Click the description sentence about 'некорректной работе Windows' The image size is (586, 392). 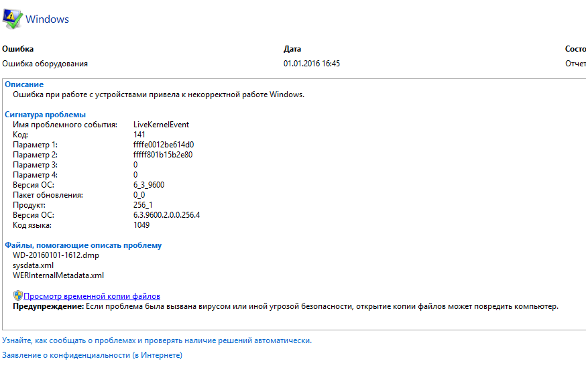coord(158,94)
